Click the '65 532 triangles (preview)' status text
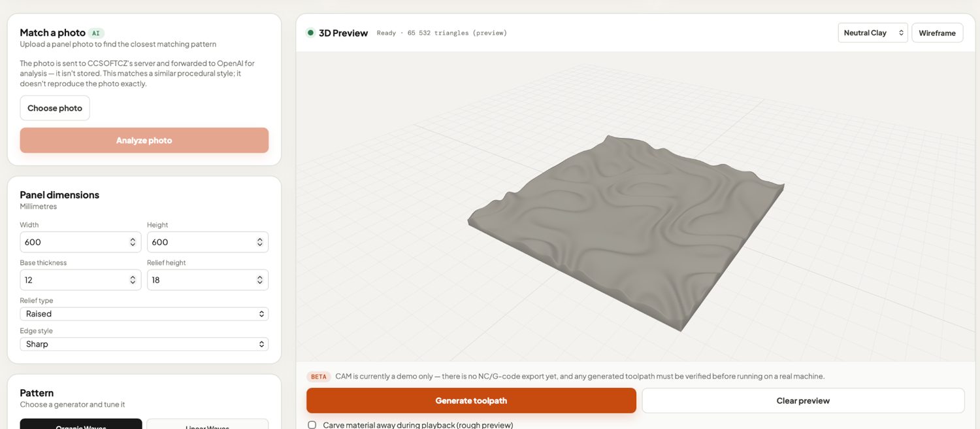Viewport: 980px width, 429px height. 457,33
